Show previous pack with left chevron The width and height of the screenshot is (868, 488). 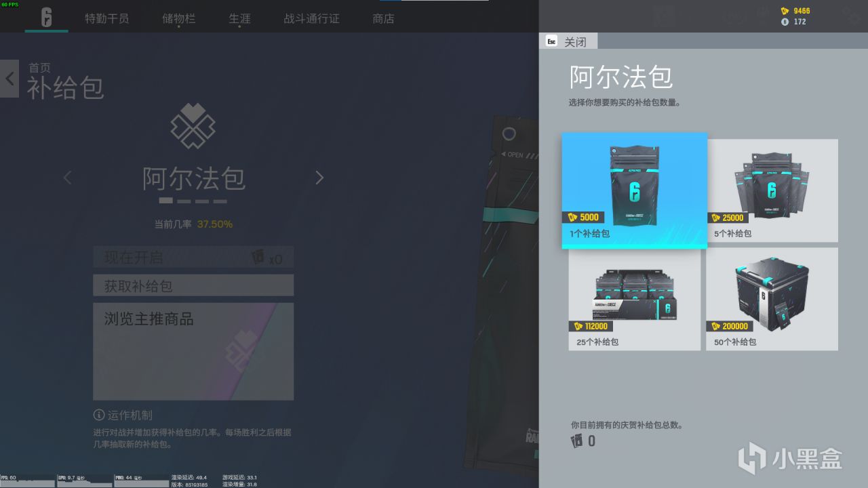click(67, 178)
